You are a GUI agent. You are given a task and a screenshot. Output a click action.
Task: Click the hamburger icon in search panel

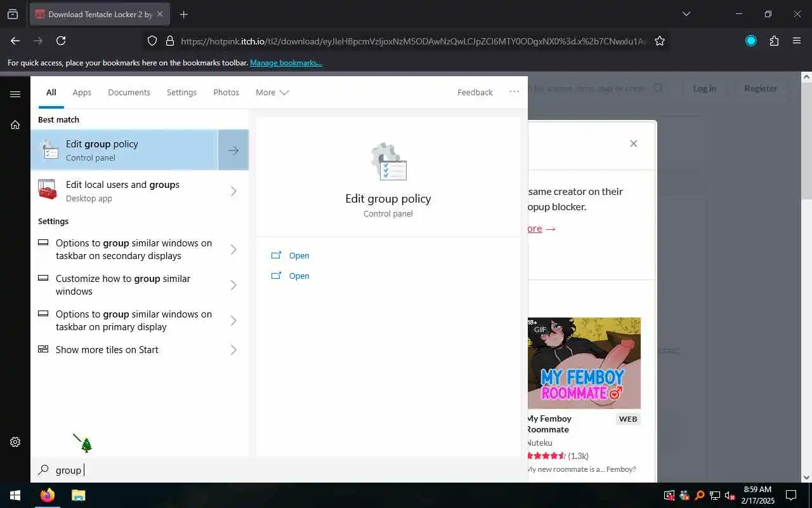(15, 94)
